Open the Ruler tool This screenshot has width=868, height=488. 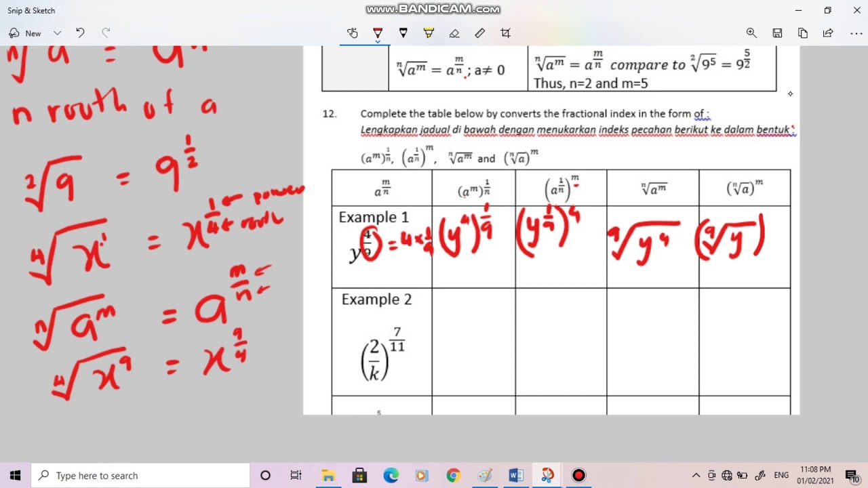[x=480, y=33]
